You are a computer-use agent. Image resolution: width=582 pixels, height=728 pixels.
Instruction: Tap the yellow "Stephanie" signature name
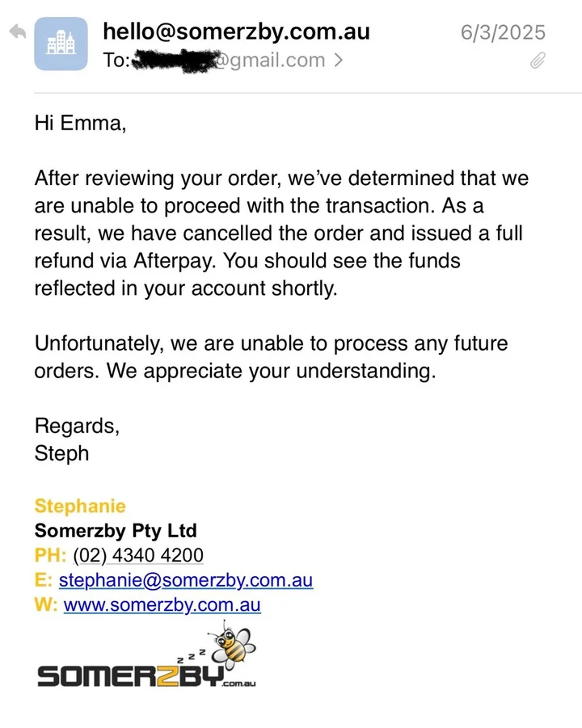click(80, 507)
